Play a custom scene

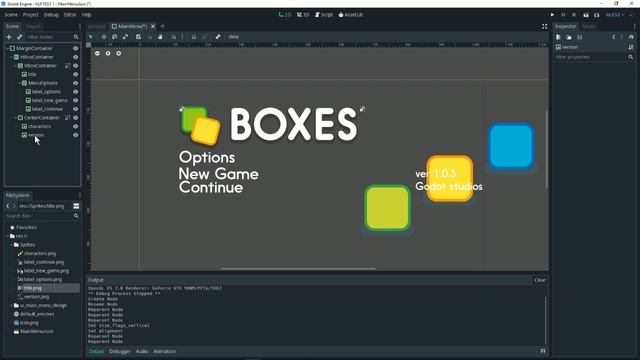(597, 15)
